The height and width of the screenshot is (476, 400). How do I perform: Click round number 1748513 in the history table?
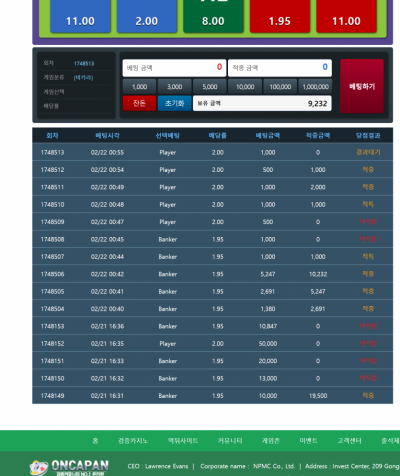click(52, 153)
